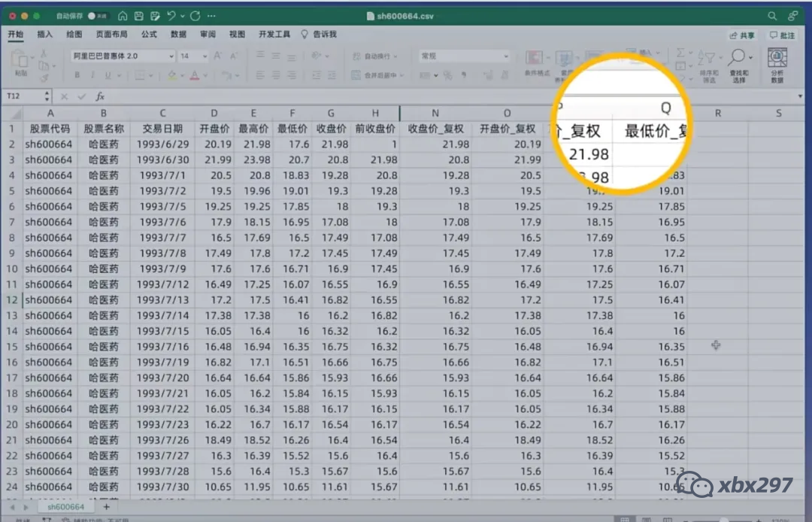This screenshot has height=522, width=812.
Task: Click the Increase Indent icon
Action: (x=332, y=75)
